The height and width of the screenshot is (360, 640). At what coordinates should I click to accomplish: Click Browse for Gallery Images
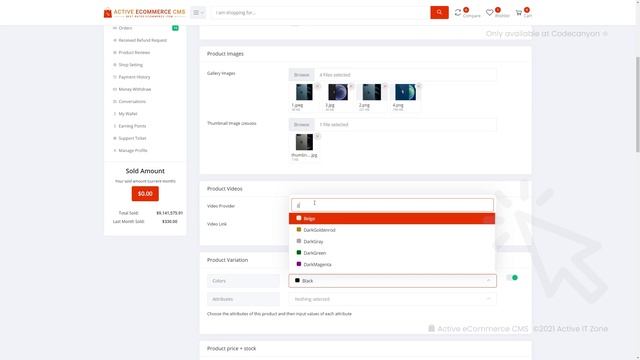pos(302,75)
